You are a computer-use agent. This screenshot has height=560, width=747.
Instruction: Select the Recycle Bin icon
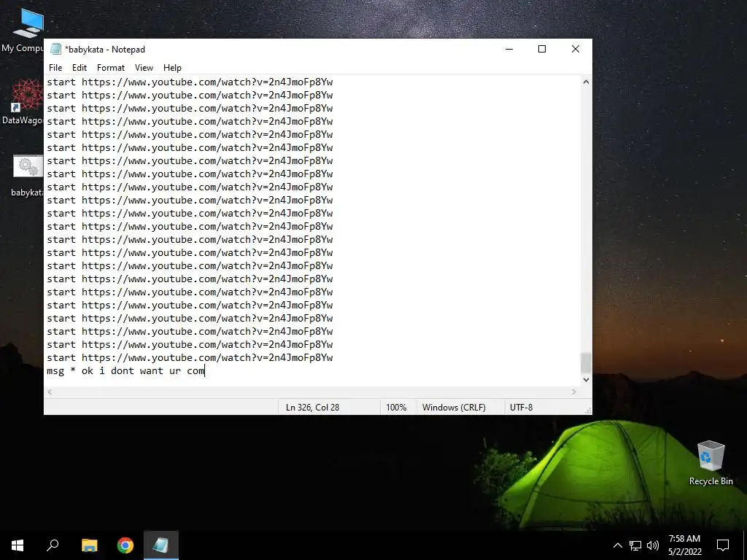pyautogui.click(x=711, y=463)
